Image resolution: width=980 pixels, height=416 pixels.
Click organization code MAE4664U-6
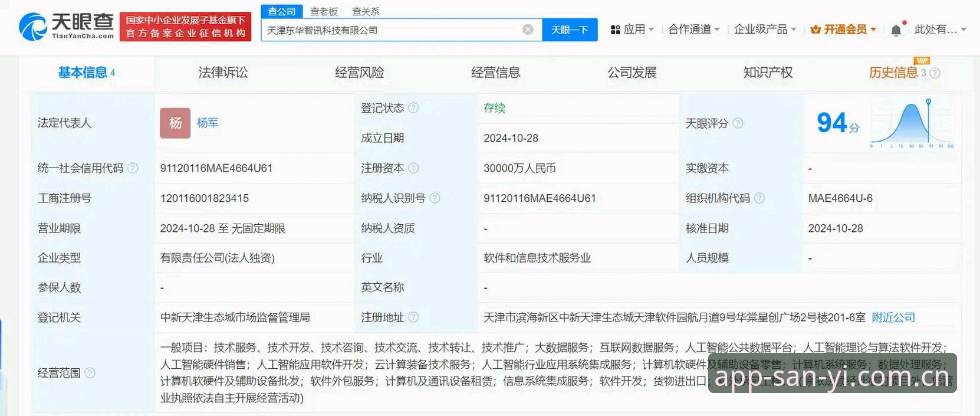tap(840, 198)
